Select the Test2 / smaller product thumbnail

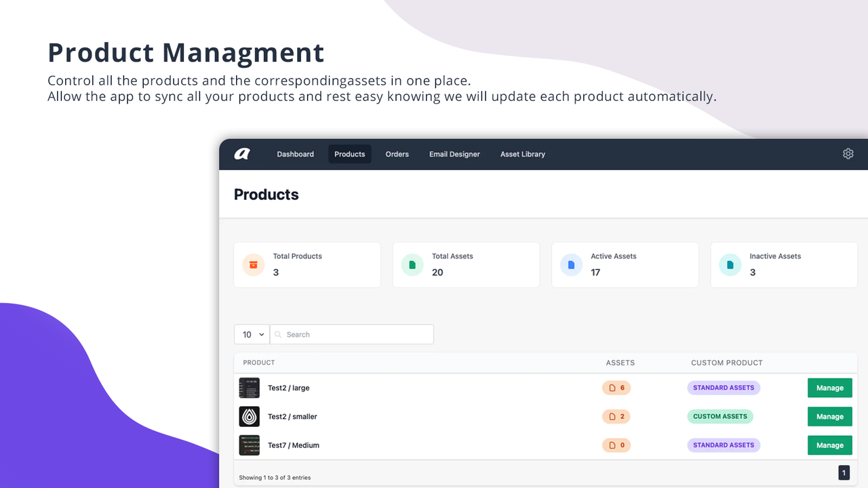click(250, 416)
